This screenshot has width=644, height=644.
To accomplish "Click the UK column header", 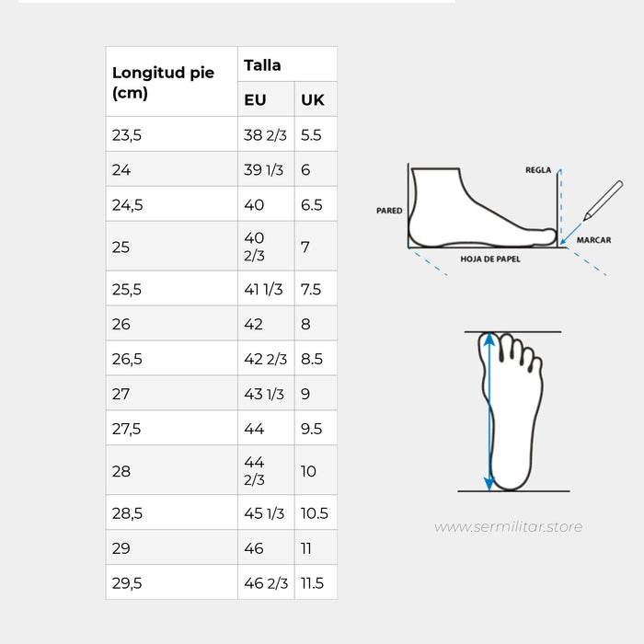I will pos(313,99).
